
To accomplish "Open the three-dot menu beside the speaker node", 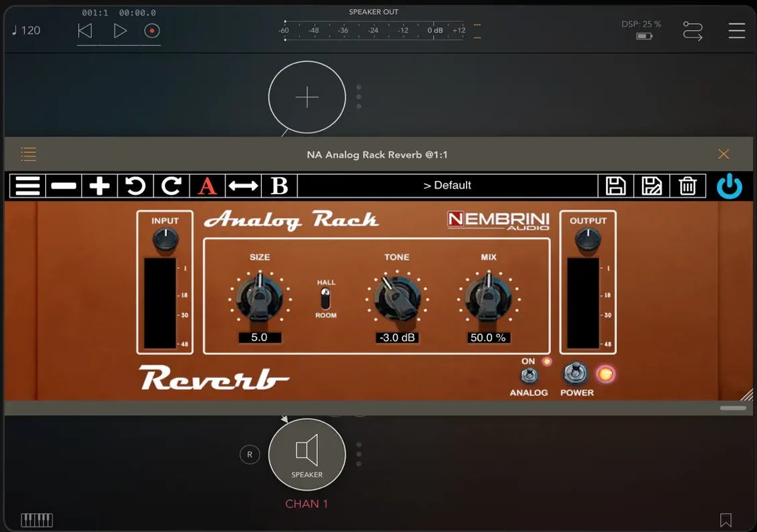I will pyautogui.click(x=358, y=455).
